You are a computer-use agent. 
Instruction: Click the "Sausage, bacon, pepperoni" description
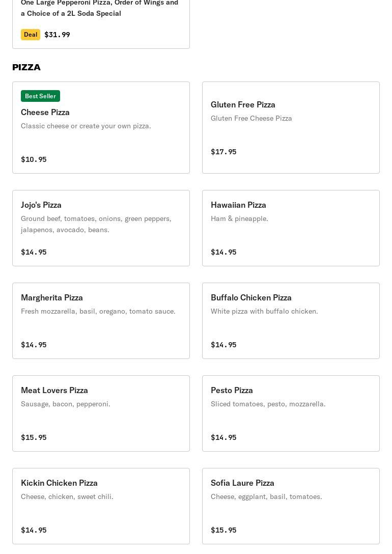point(66,404)
